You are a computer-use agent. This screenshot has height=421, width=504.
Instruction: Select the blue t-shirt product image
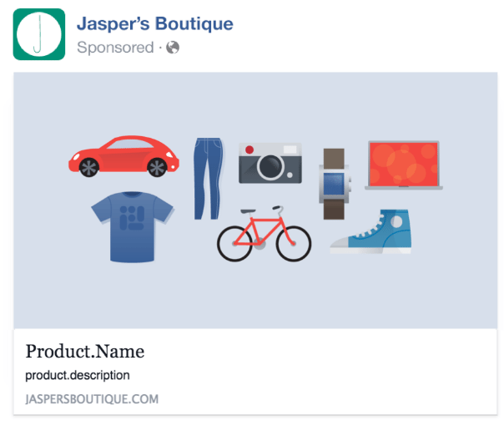(133, 227)
